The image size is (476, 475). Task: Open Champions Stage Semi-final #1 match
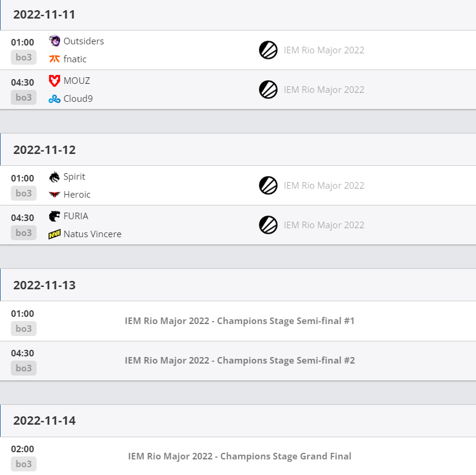239,321
